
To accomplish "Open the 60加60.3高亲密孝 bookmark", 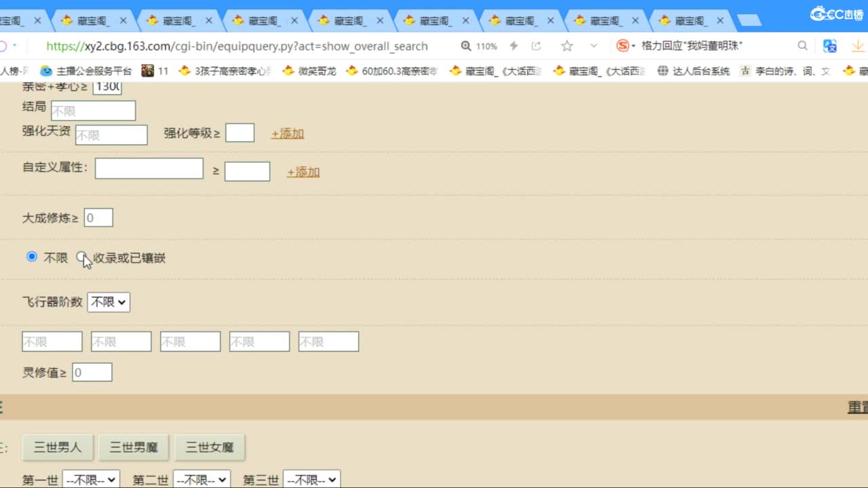I will point(392,70).
